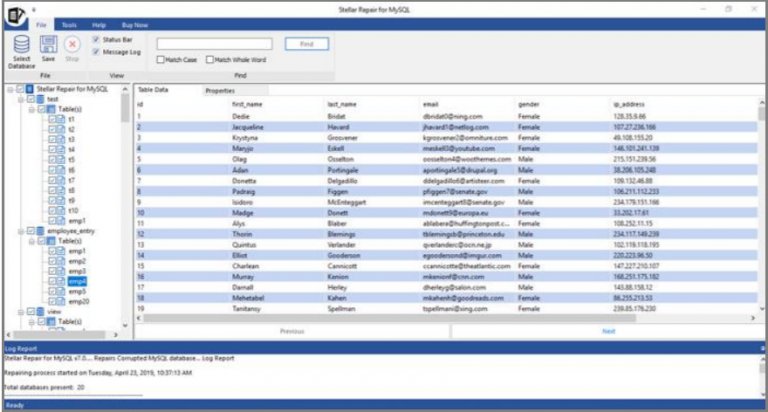Toggle the Message Log checkbox
Screen dimensions: 768x412
96,51
